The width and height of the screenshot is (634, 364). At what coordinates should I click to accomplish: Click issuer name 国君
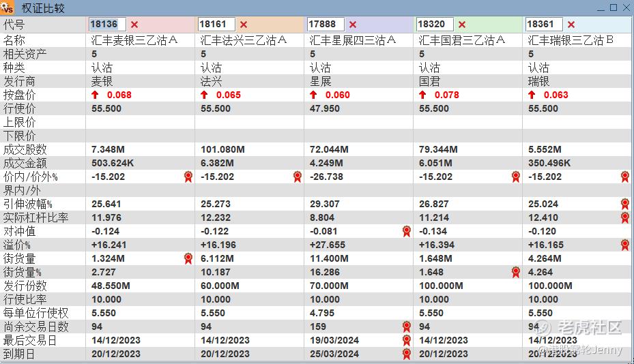coord(429,81)
